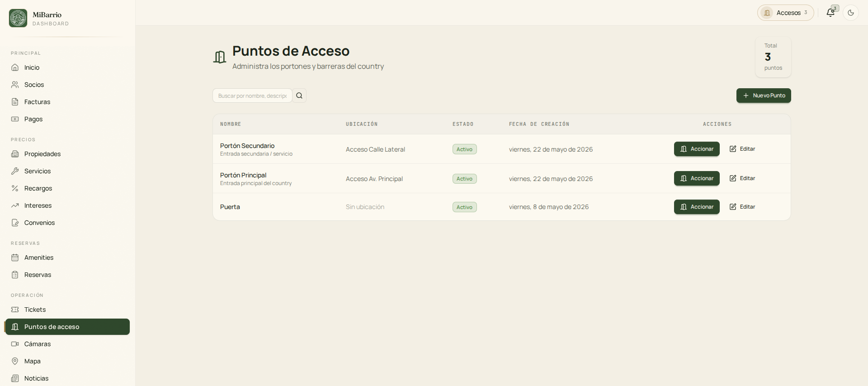Click the Estado column header
The image size is (868, 386).
point(463,124)
